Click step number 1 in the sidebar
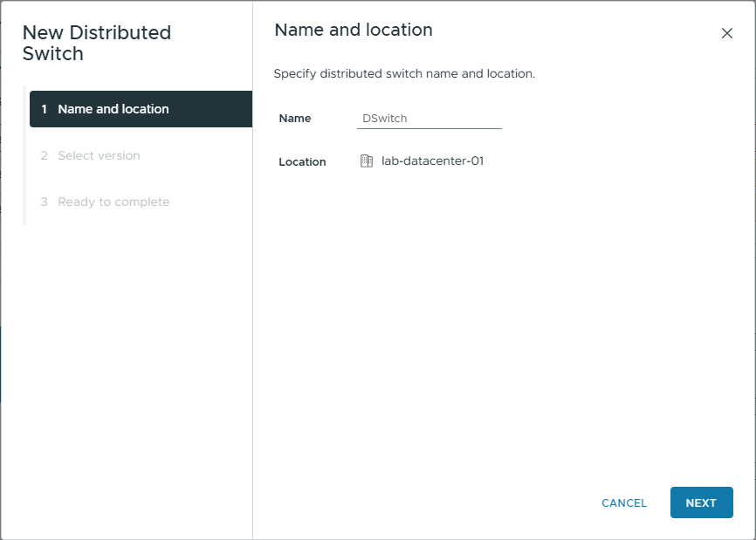This screenshot has width=756, height=540. tap(44, 109)
